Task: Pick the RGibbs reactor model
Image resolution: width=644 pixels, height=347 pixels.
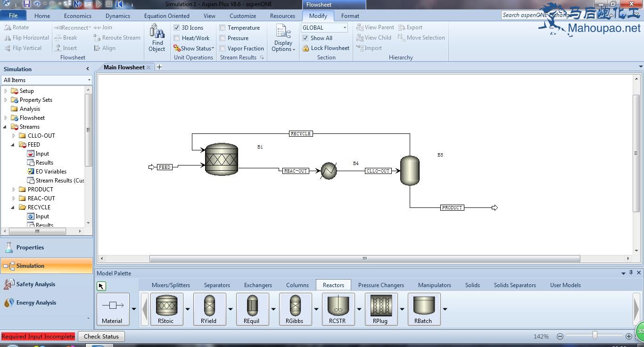Action: click(x=295, y=309)
